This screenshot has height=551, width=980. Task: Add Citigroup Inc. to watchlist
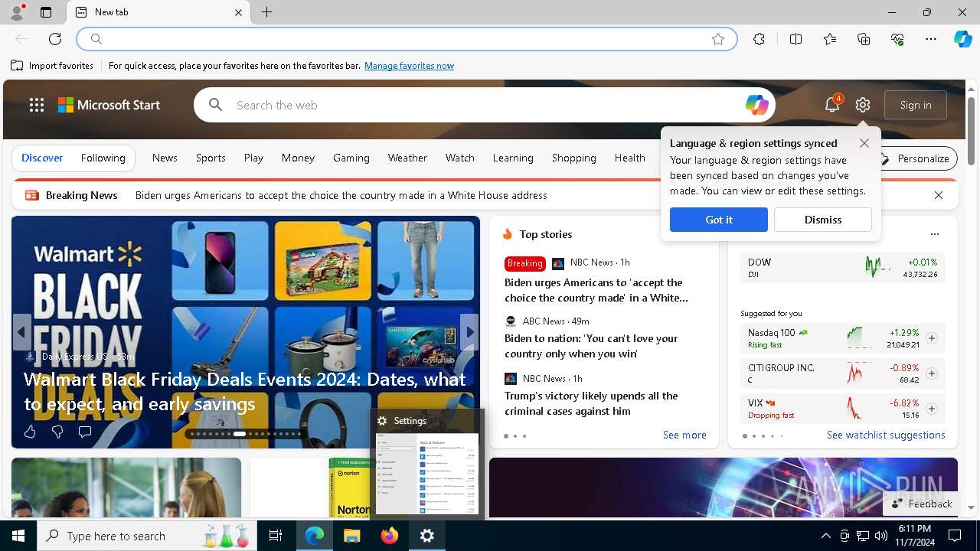pos(932,373)
